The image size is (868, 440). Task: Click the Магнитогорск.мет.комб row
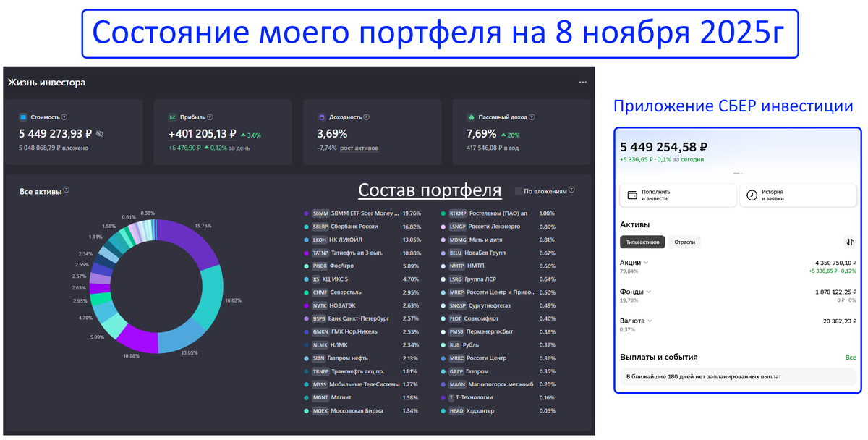pyautogui.click(x=498, y=384)
